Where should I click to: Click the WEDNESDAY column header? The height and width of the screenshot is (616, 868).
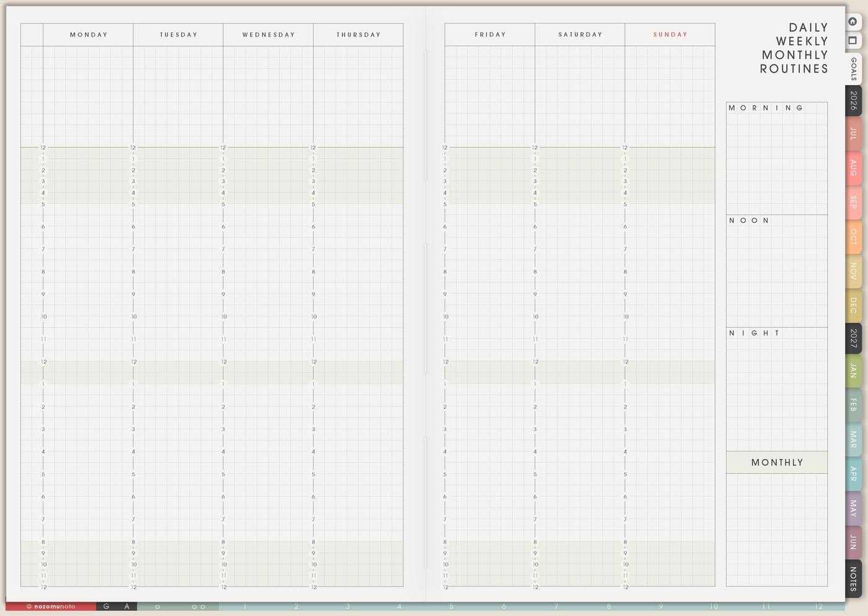(268, 35)
